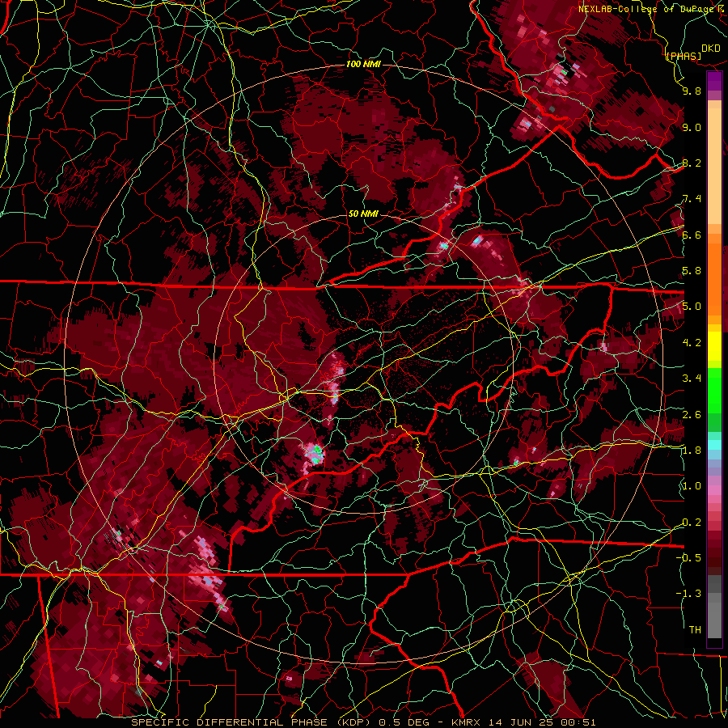Click the 6.6 scale value
The image size is (728, 728).
tap(692, 235)
